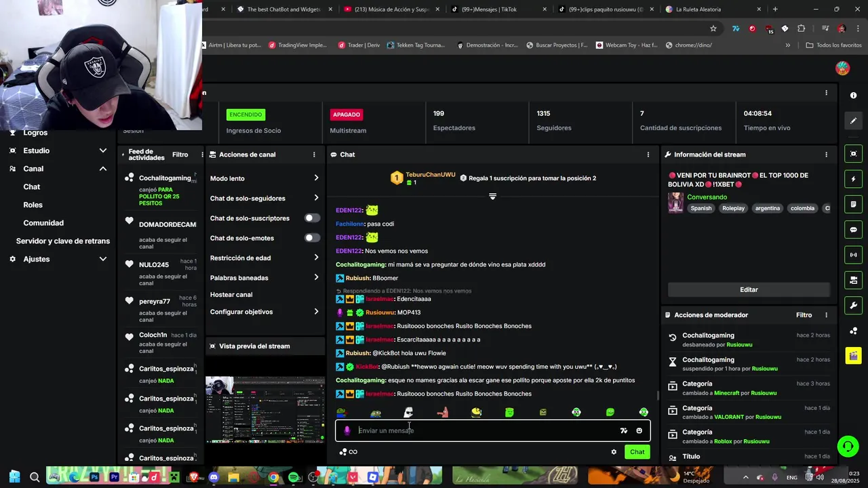The width and height of the screenshot is (868, 488).
Task: Switch to Música de Acción YouTube tab
Action: pyautogui.click(x=391, y=9)
